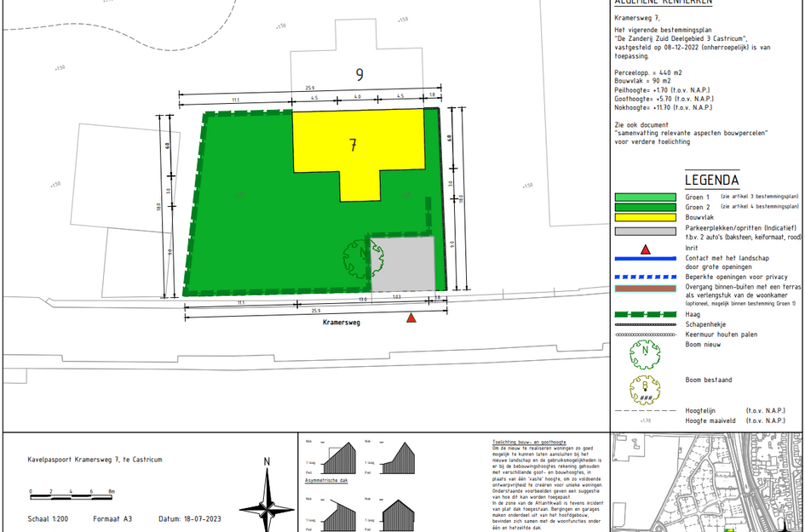Click the LEGENDA heading
The height and width of the screenshot is (532, 805).
coord(712,180)
